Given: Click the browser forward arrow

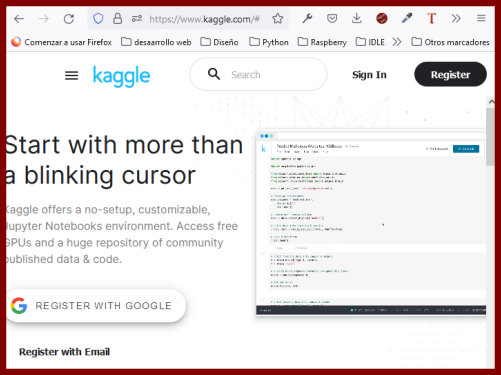Looking at the screenshot, I should click(44, 19).
